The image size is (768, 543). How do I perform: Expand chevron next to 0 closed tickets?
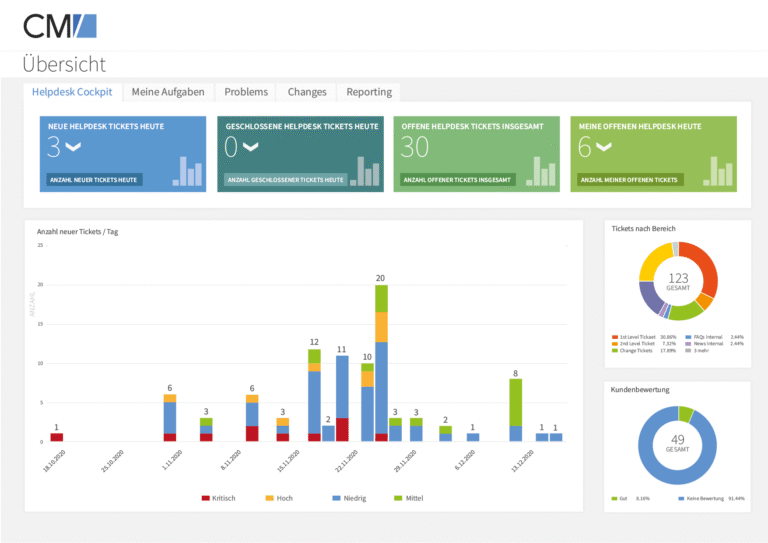tap(250, 146)
